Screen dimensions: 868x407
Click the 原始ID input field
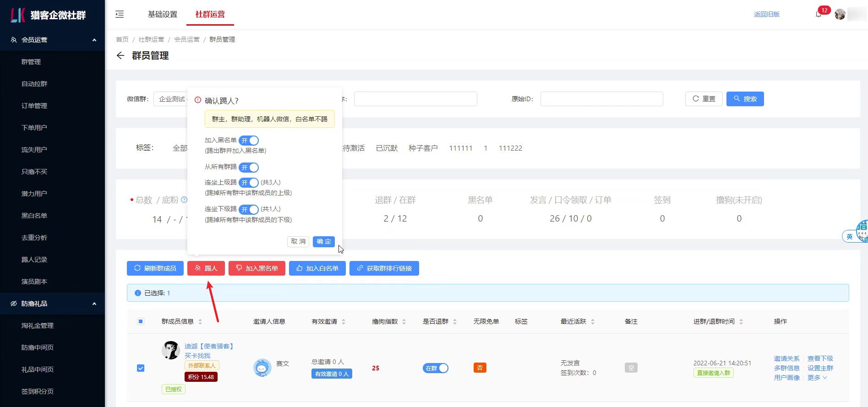601,99
